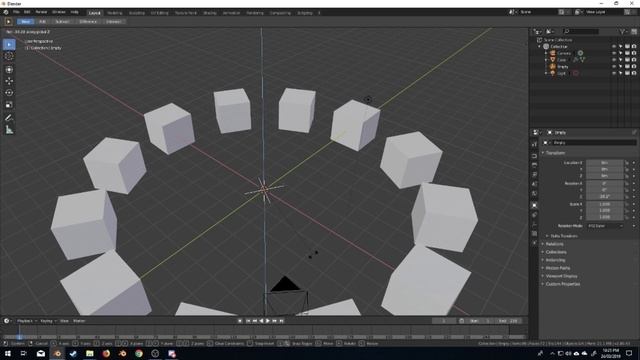Click the Location X value field
Viewport: 640px width, 360px height.
click(605, 162)
